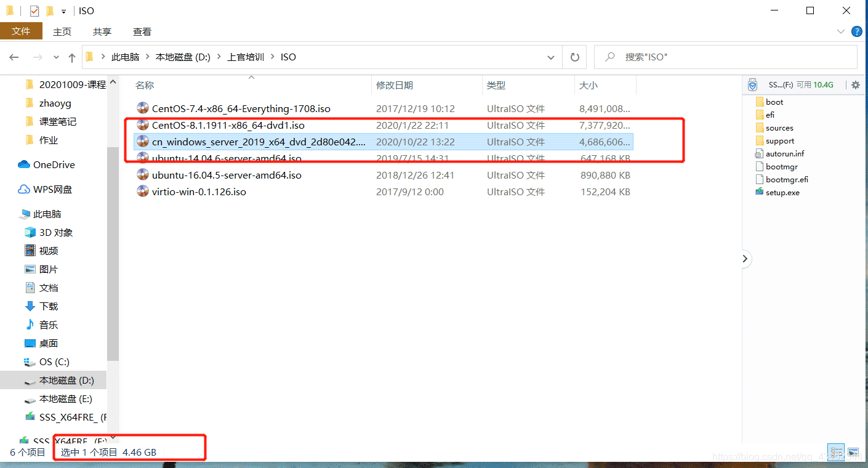This screenshot has height=468, width=868.
Task: Open the help question mark icon
Action: [856, 31]
